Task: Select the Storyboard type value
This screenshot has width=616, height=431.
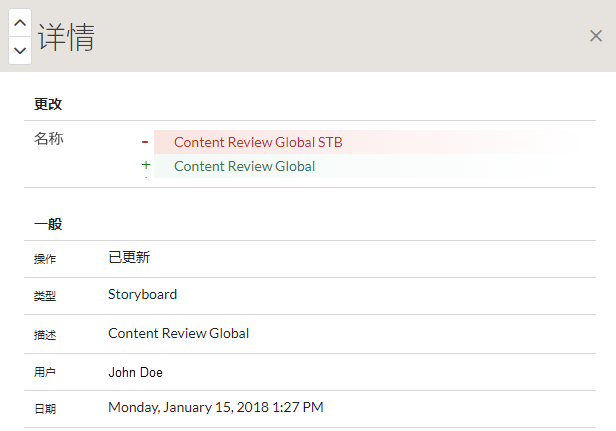Action: click(142, 294)
